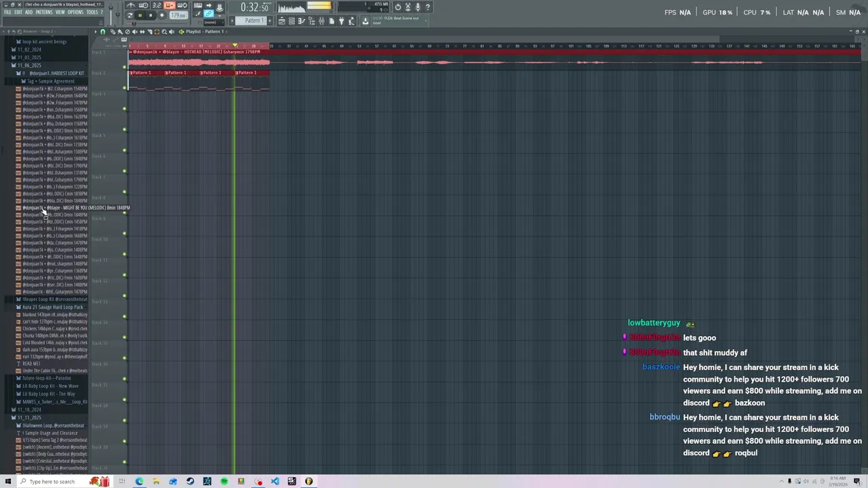Image resolution: width=868 pixels, height=488 pixels.
Task: Click the green playhead marker on timeline
Action: pos(235,45)
